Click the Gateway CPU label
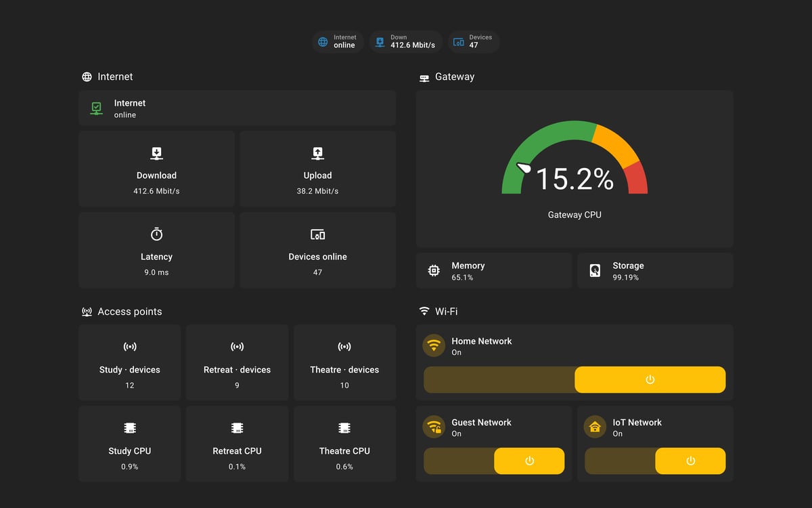The image size is (812, 508). click(x=574, y=215)
